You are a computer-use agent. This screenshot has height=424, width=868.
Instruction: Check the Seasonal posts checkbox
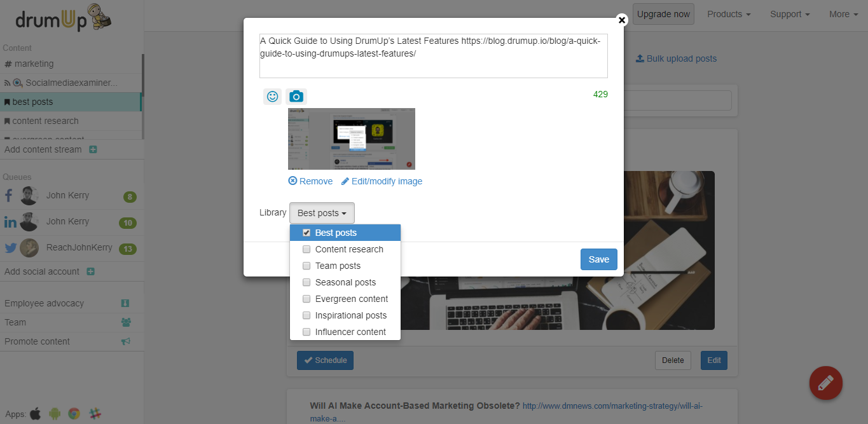click(307, 282)
